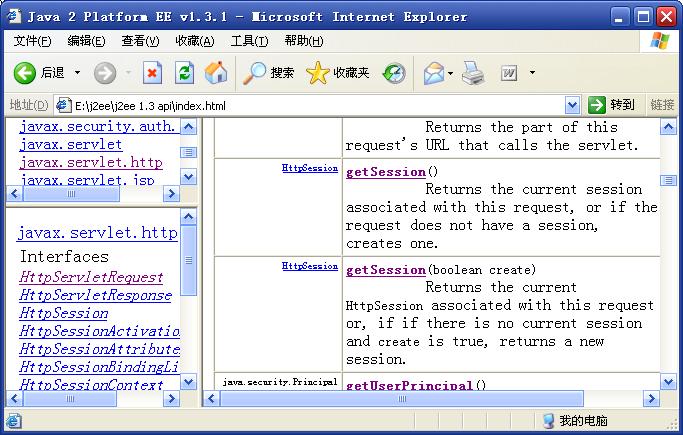Click the IE page icon in status bar
This screenshot has height=435, width=683.
[14, 421]
